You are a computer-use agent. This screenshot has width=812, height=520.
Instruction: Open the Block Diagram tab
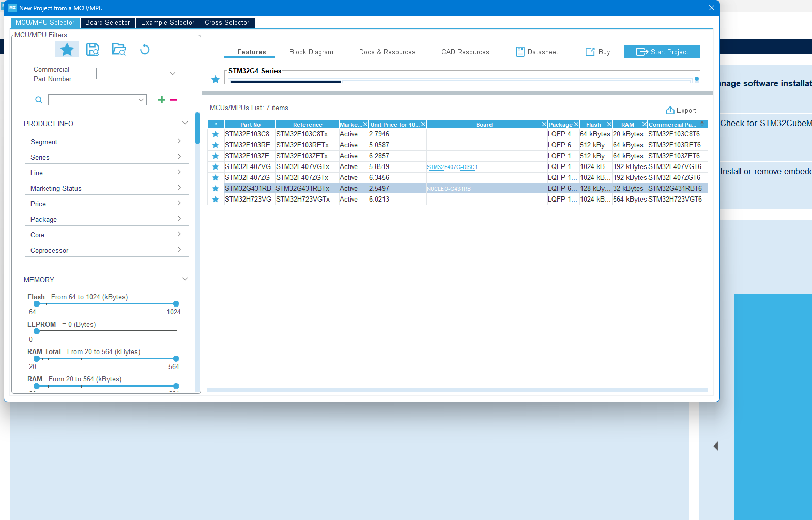point(311,52)
